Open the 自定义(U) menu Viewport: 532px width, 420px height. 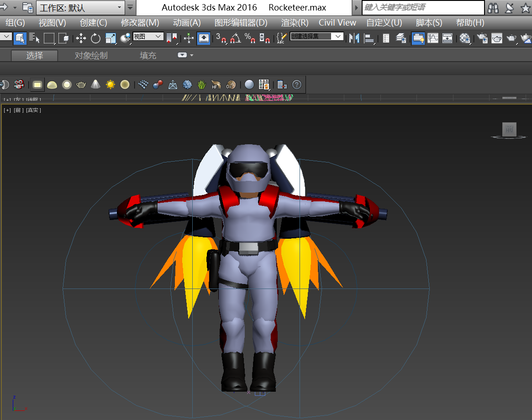click(x=384, y=23)
